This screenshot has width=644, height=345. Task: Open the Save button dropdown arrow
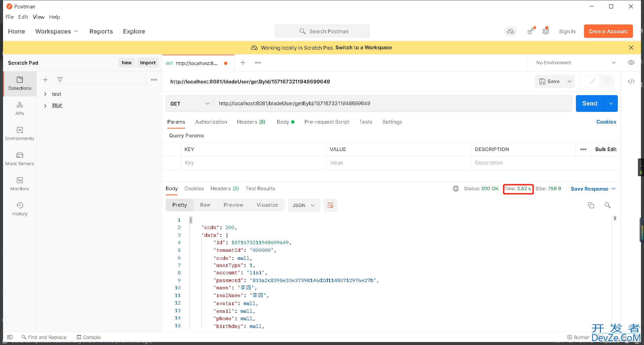click(x=570, y=81)
